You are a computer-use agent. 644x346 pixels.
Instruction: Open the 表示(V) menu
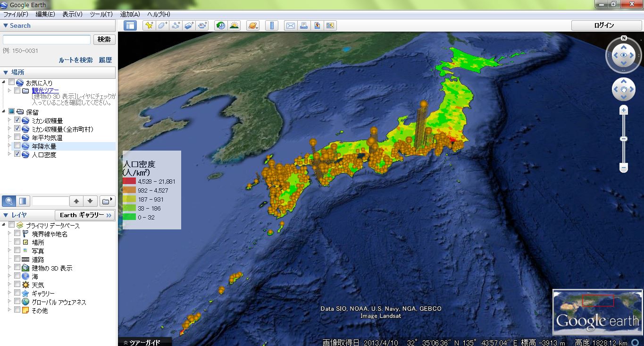point(72,14)
